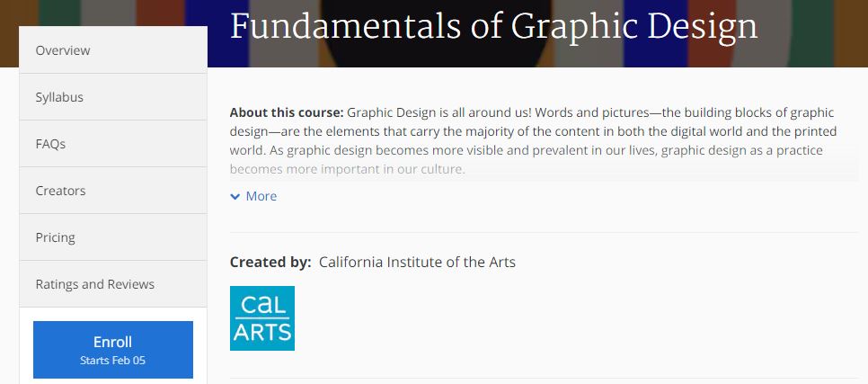
Task: Go to the FAQs section
Action: point(113,144)
